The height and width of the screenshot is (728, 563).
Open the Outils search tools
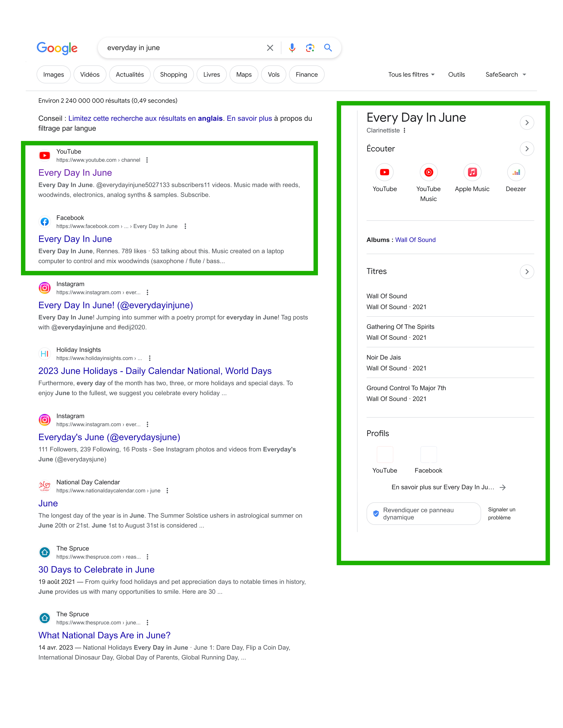pos(457,75)
